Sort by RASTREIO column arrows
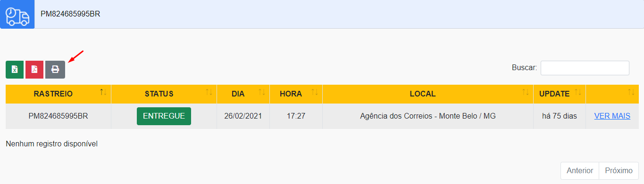This screenshot has width=644, height=184. coord(103,92)
